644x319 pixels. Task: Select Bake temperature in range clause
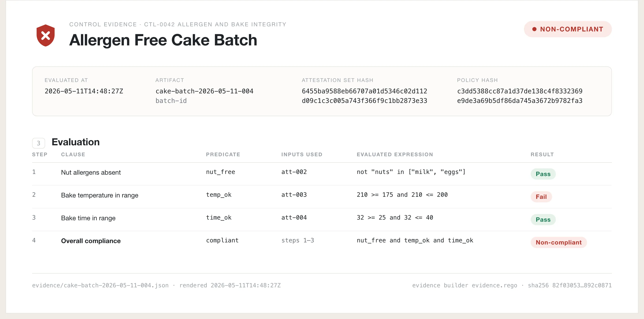coord(100,195)
